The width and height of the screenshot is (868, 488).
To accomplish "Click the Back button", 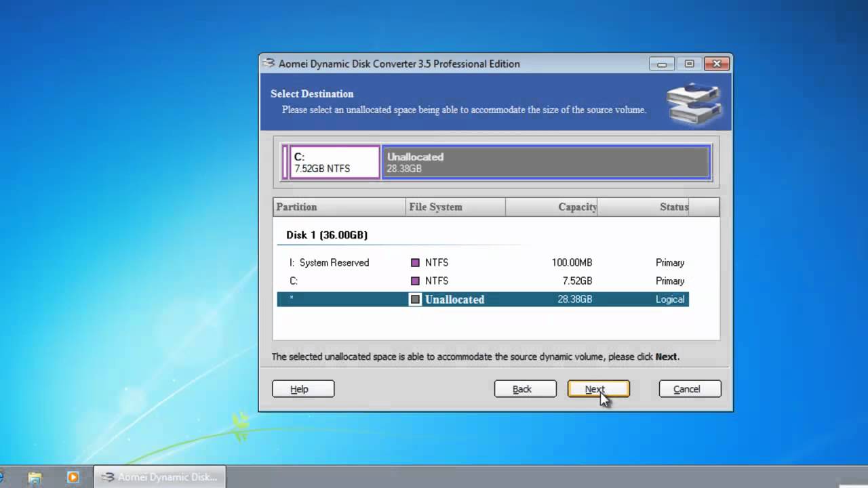I will (525, 389).
